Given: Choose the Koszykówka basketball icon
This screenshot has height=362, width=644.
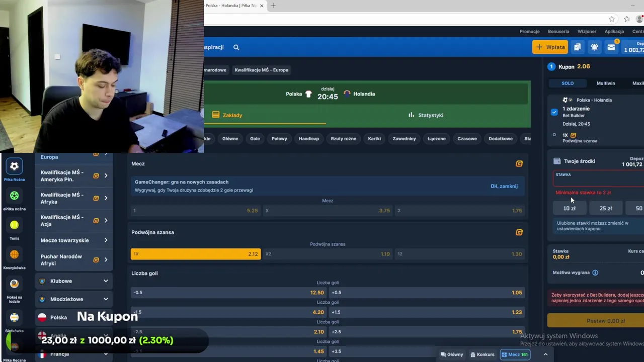Looking at the screenshot, I should pyautogui.click(x=14, y=254).
